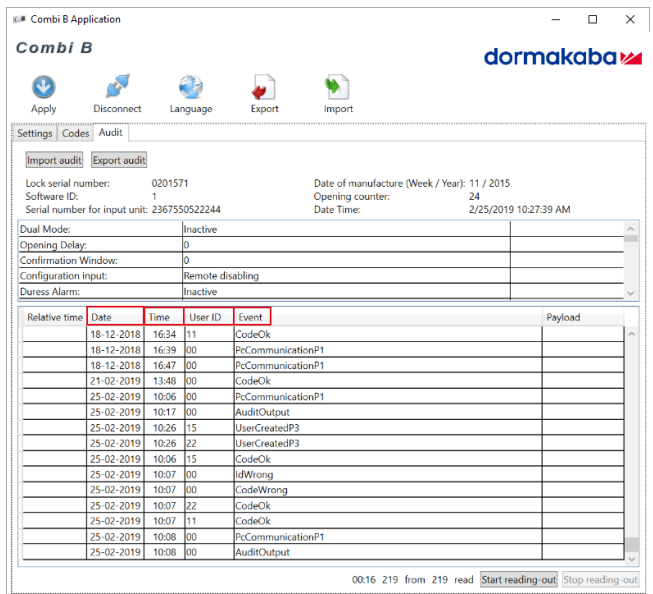Screen dimensions: 653x594
Task: Sort by the Date column header
Action: coord(115,317)
